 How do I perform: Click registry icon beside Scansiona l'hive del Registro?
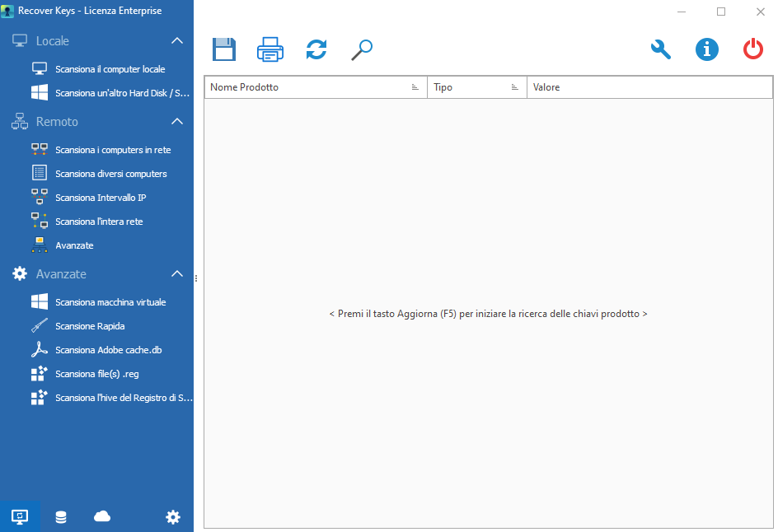[40, 397]
